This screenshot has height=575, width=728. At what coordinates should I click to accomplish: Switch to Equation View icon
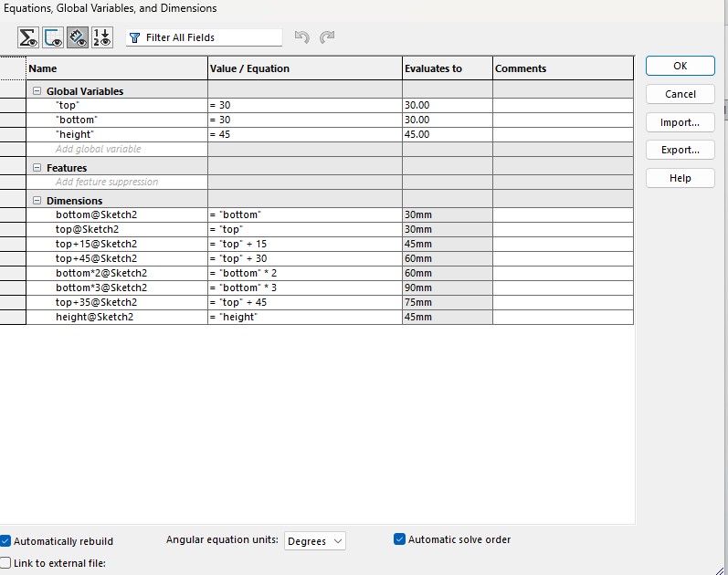[x=28, y=38]
